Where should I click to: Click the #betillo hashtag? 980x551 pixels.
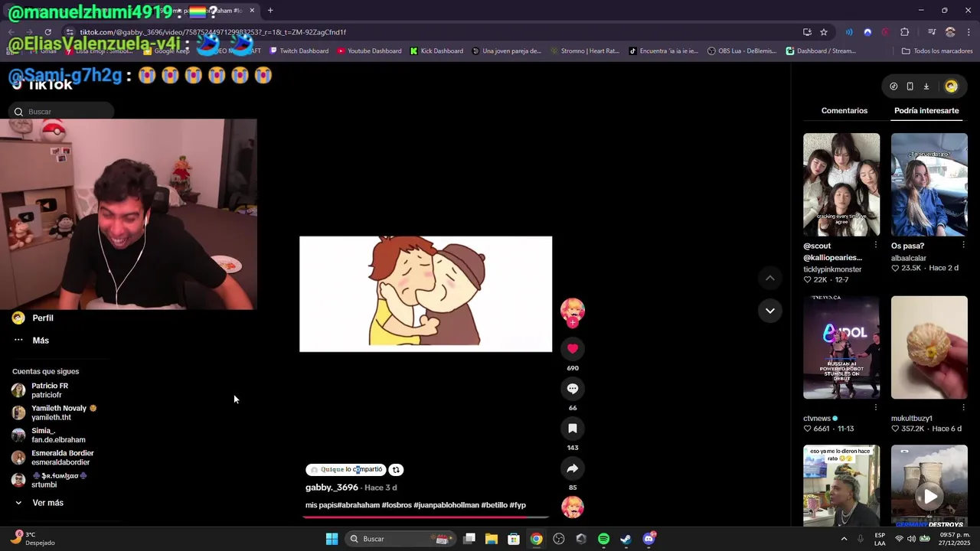[x=495, y=505]
